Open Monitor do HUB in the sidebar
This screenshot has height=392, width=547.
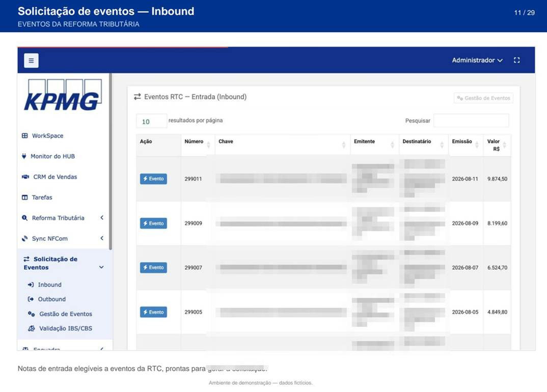pyautogui.click(x=48, y=156)
